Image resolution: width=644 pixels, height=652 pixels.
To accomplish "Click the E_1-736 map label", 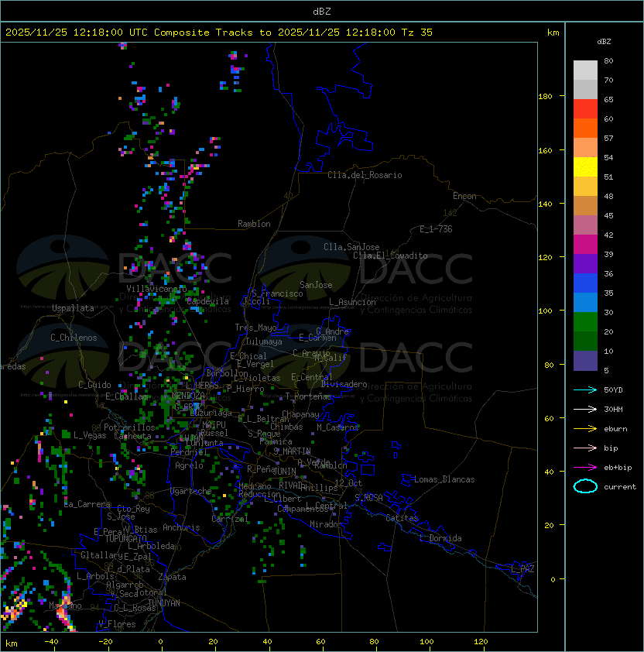I will tap(436, 229).
